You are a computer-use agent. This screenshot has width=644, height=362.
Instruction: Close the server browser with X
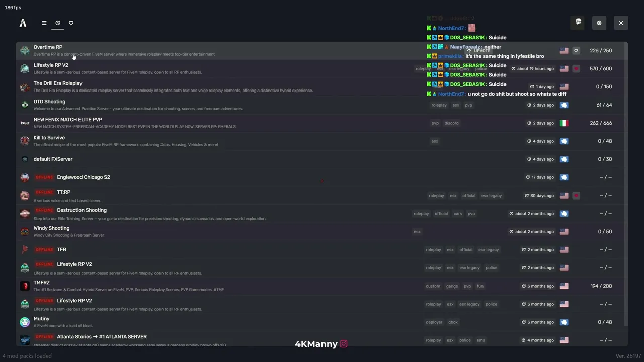621,23
